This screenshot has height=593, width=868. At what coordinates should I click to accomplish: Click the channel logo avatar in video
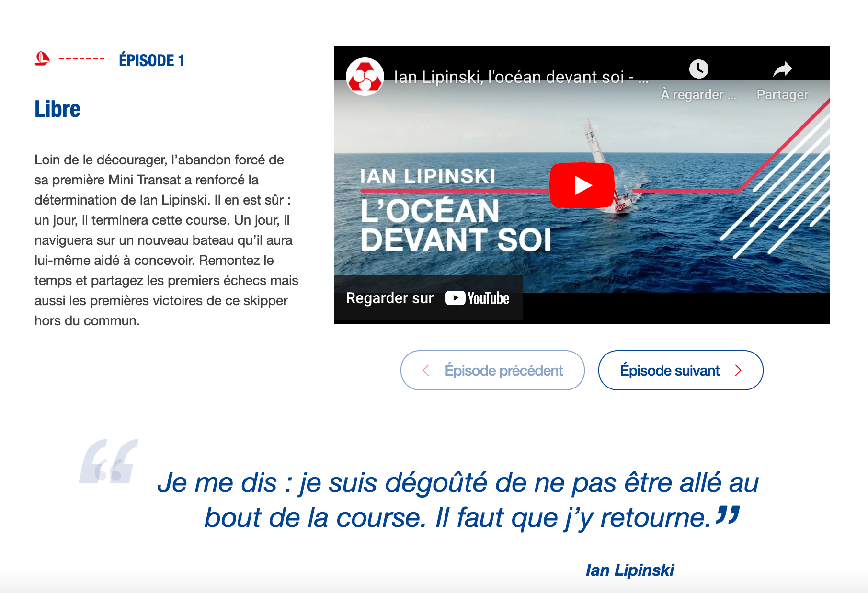365,77
